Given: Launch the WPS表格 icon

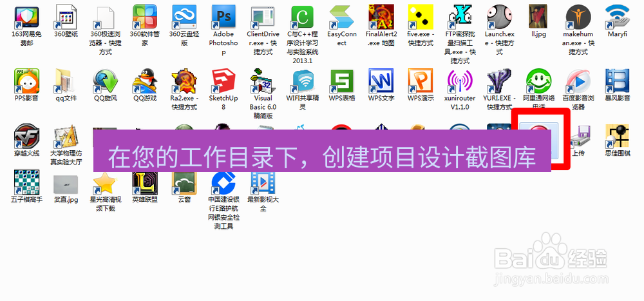Looking at the screenshot, I should (x=342, y=81).
